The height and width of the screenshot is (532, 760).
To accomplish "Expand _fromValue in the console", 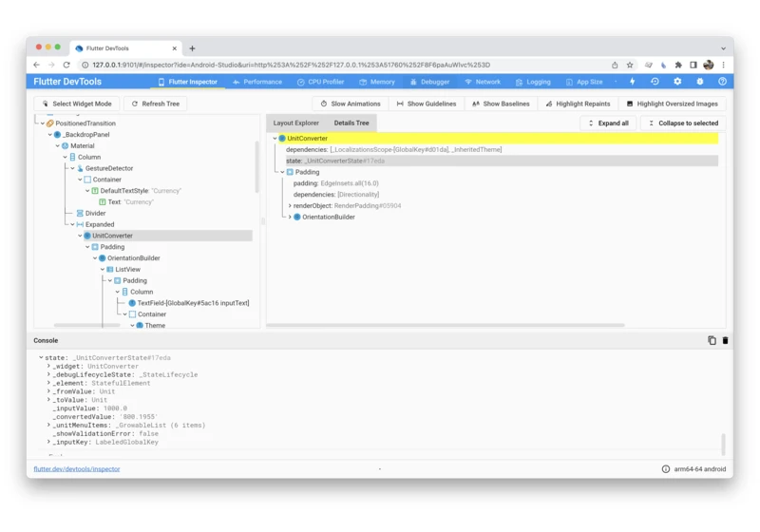I will point(48,391).
